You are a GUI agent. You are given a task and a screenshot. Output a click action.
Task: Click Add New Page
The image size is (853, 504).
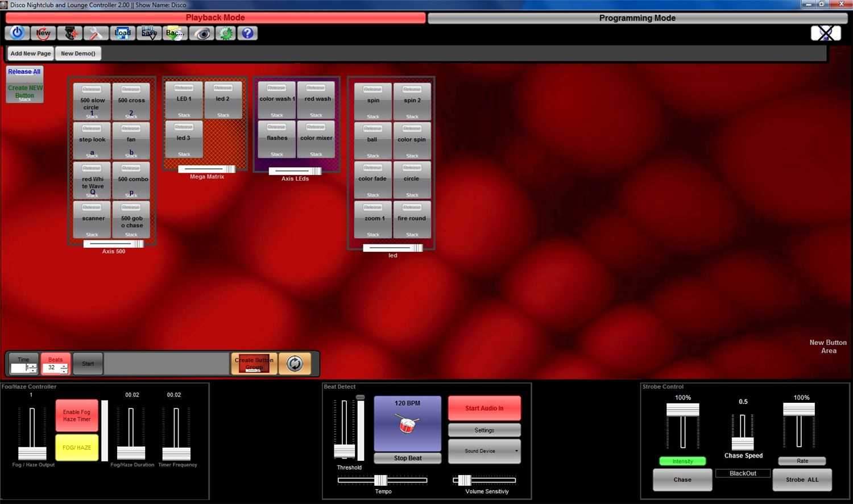(x=30, y=53)
